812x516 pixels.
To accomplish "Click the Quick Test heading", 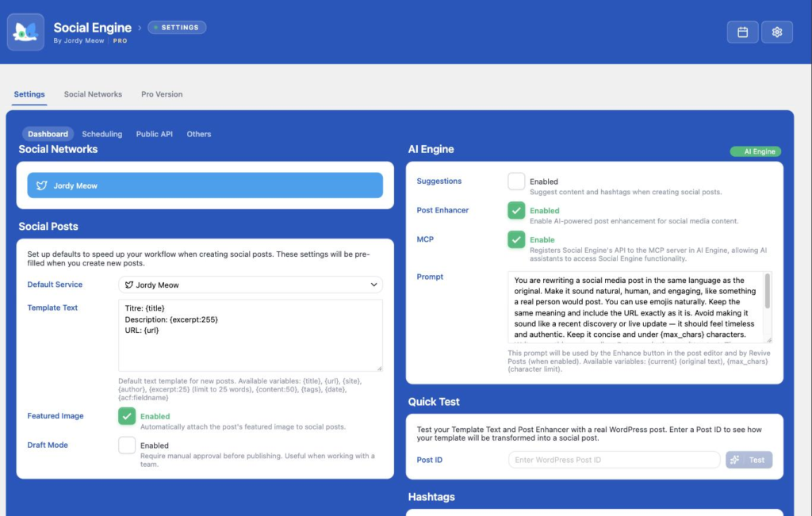I will pos(434,402).
